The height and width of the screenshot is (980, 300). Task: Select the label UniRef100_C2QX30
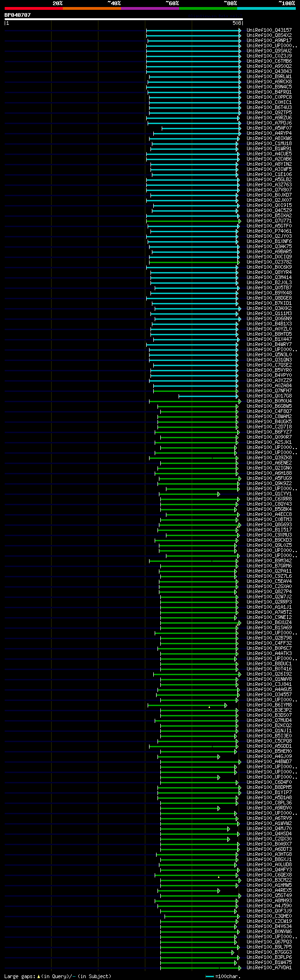[269, 839]
